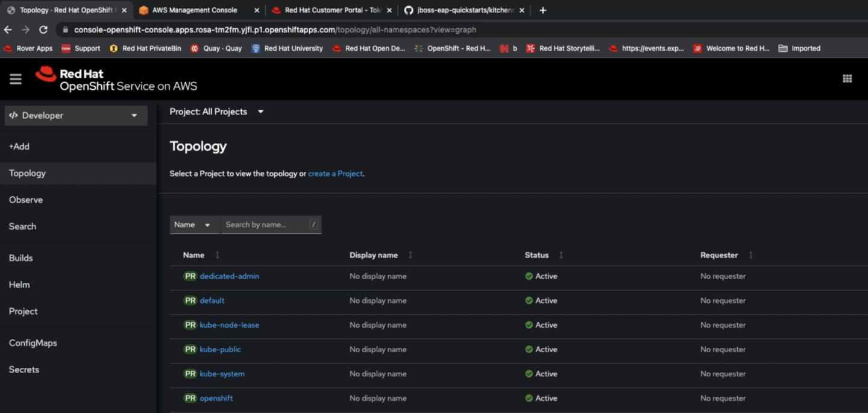Screen dimensions: 868x413
Task: Open the Project: All Projects dropdown
Action: [x=216, y=112]
